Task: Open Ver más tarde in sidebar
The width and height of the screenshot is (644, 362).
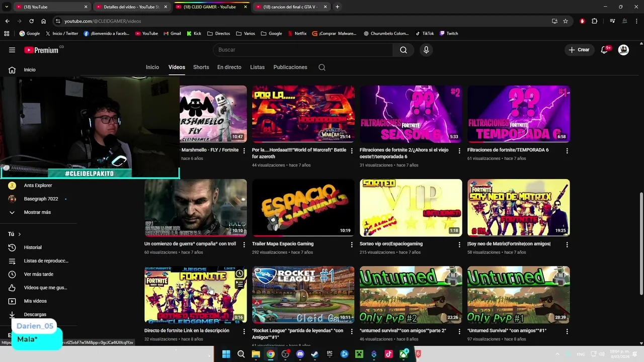Action: [x=38, y=274]
